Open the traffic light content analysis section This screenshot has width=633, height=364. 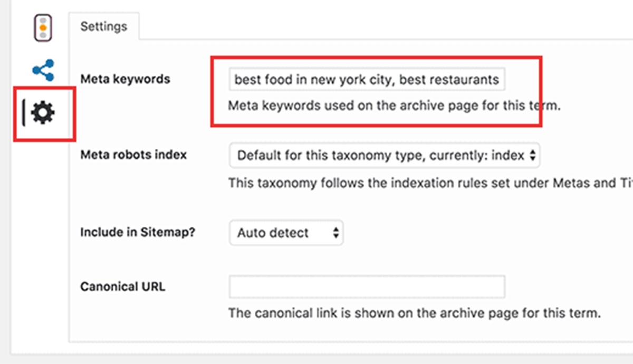(x=43, y=27)
